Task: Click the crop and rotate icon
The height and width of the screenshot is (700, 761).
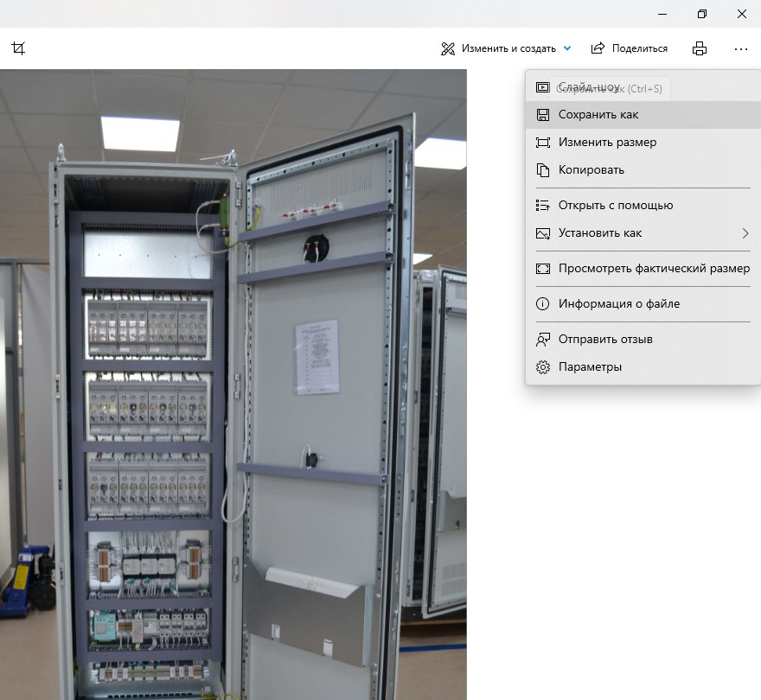Action: coord(18,48)
